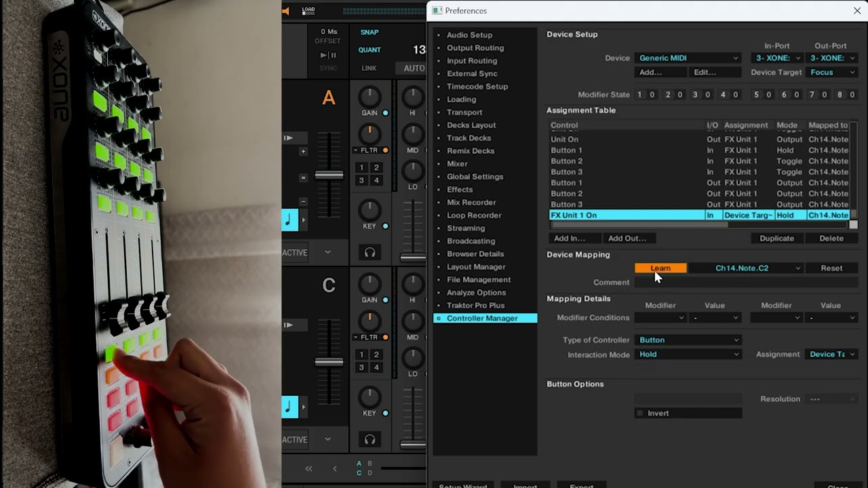Click the plus button on deck A
This screenshot has width=868, height=488.
click(x=303, y=152)
